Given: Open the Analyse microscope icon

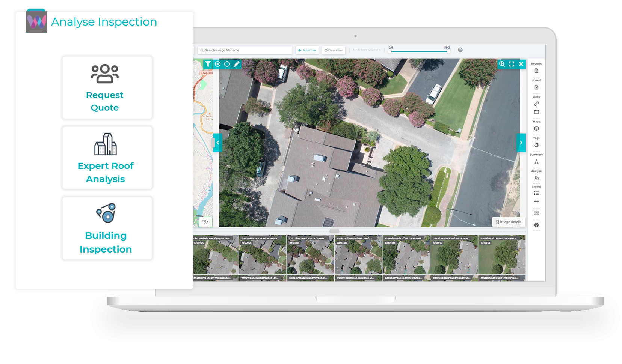Looking at the screenshot, I should click(x=536, y=178).
